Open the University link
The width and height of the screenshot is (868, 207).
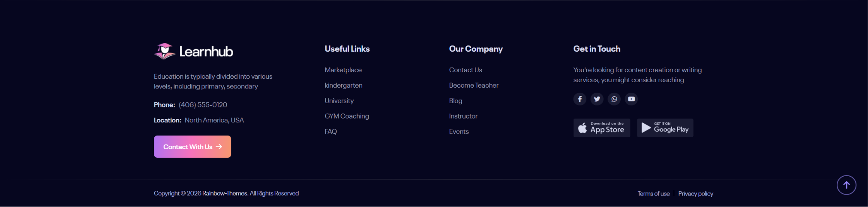(339, 101)
